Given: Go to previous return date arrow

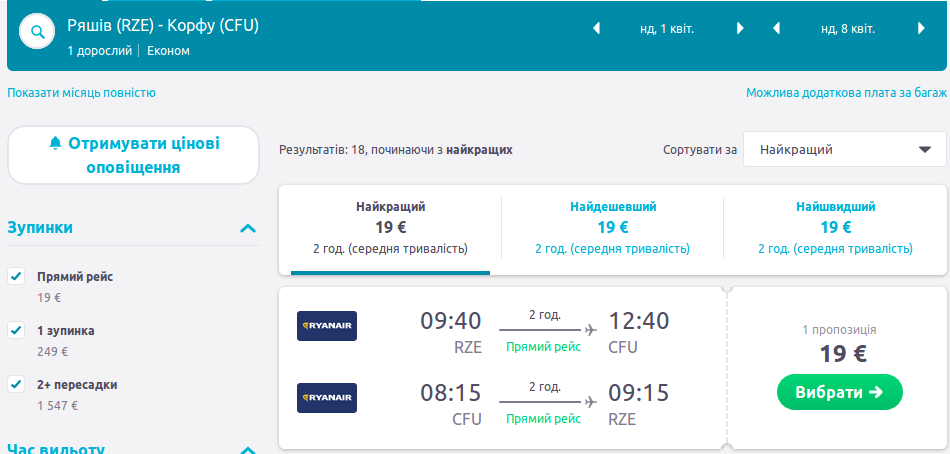Looking at the screenshot, I should pyautogui.click(x=776, y=29).
